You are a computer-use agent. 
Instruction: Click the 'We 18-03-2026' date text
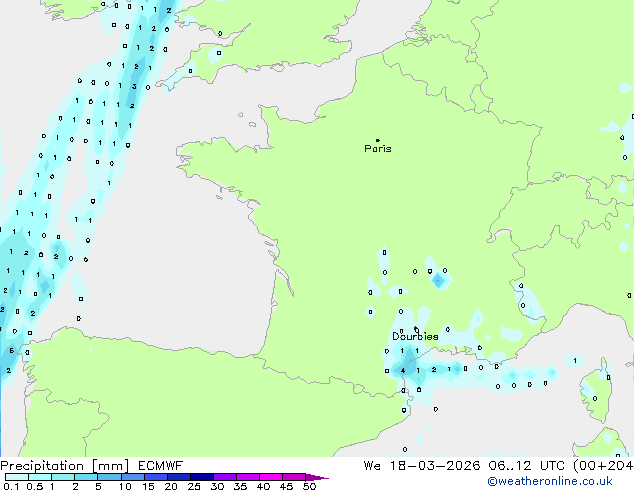(422, 466)
